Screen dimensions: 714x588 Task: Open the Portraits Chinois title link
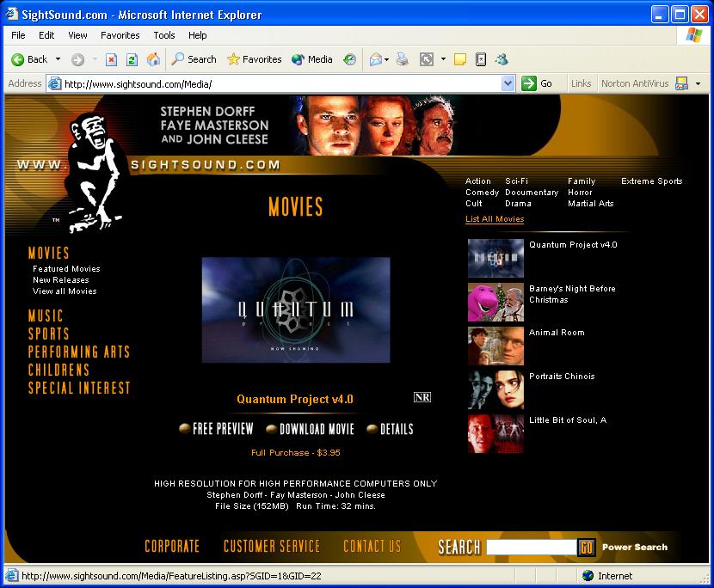pyautogui.click(x=562, y=377)
